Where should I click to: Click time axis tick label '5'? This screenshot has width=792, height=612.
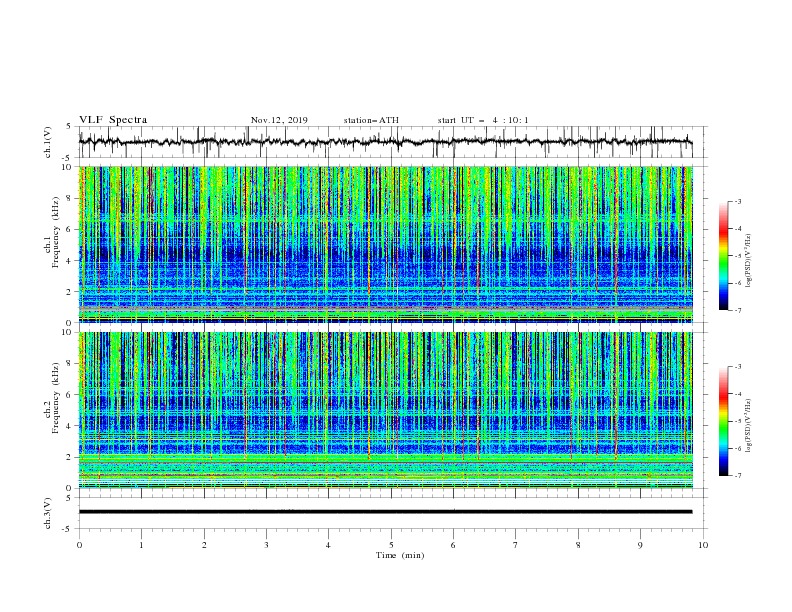point(391,545)
